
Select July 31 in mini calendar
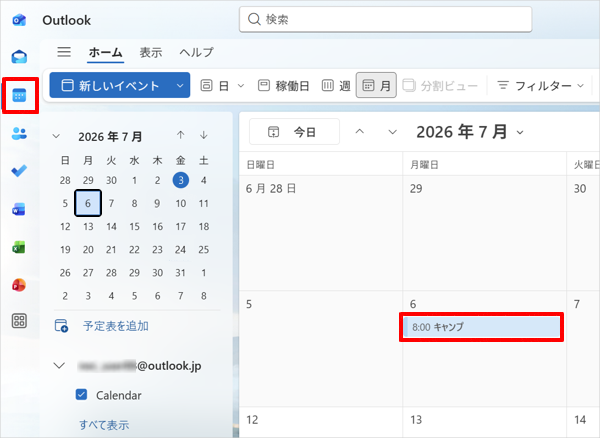click(x=181, y=273)
